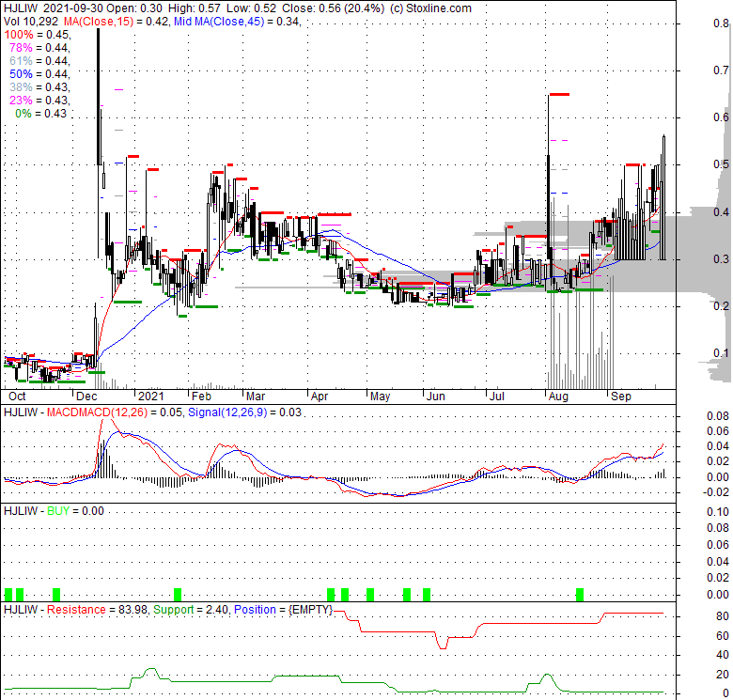The image size is (733, 700).
Task: Click the 0.08 MACD axis label
Action: click(x=718, y=416)
